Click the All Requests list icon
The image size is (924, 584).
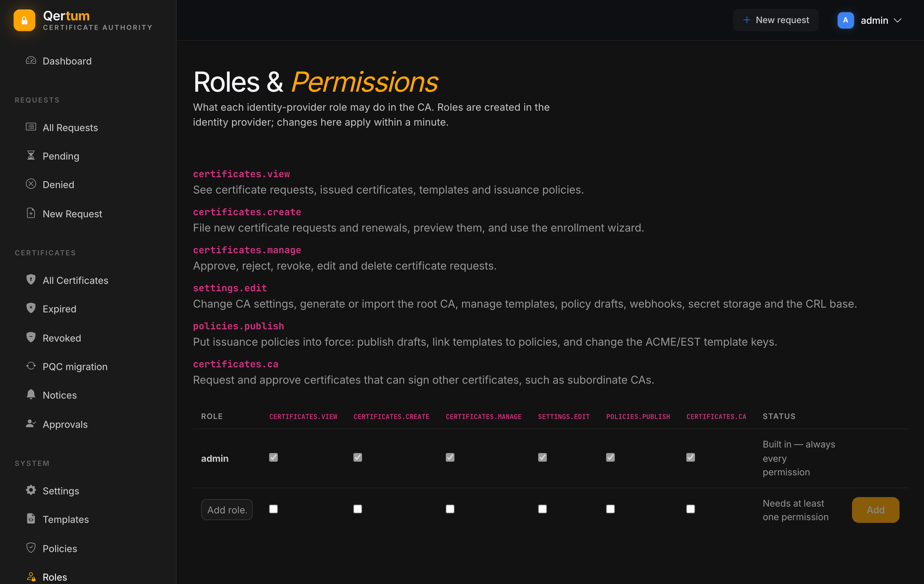click(x=31, y=127)
